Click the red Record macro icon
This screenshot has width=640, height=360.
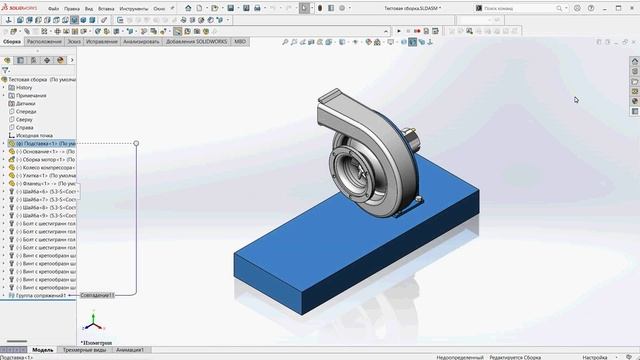tap(417, 31)
